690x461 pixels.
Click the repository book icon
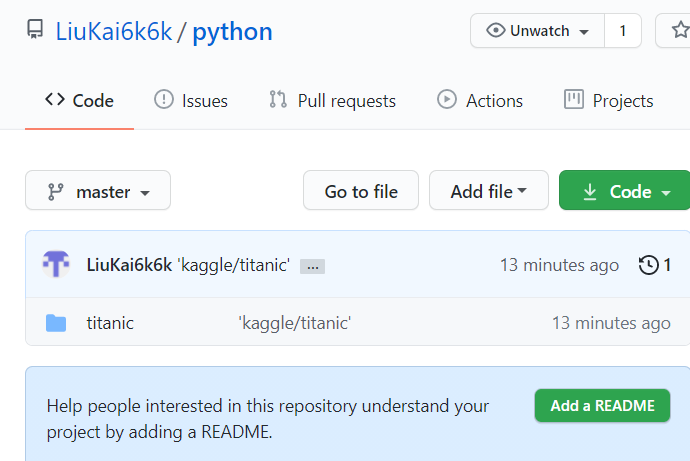35,29
